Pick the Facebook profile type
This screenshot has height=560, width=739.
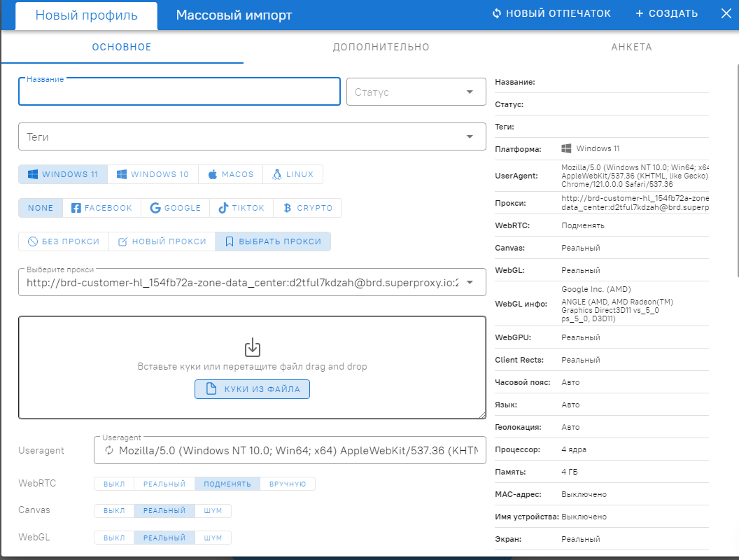101,208
